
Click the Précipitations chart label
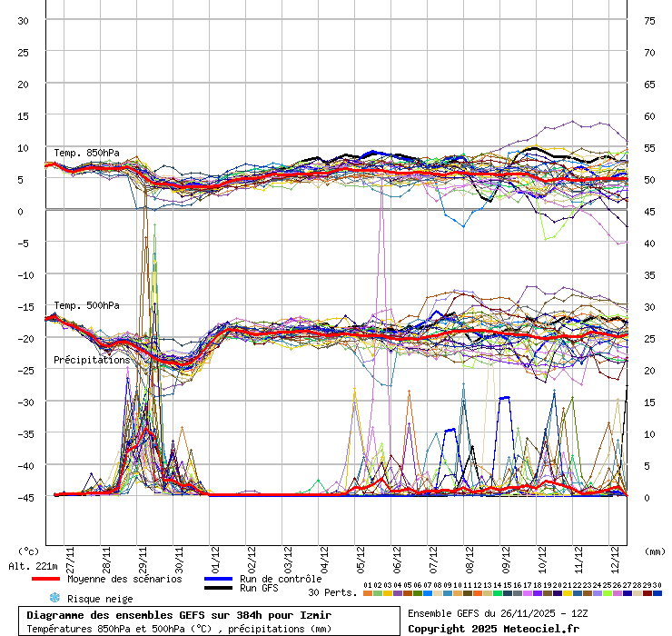coord(92,360)
